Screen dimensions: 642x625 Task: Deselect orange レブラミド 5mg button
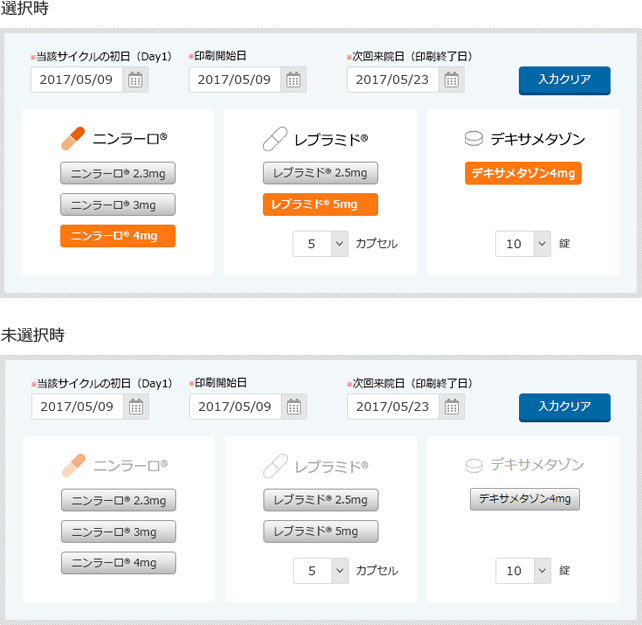pos(320,204)
